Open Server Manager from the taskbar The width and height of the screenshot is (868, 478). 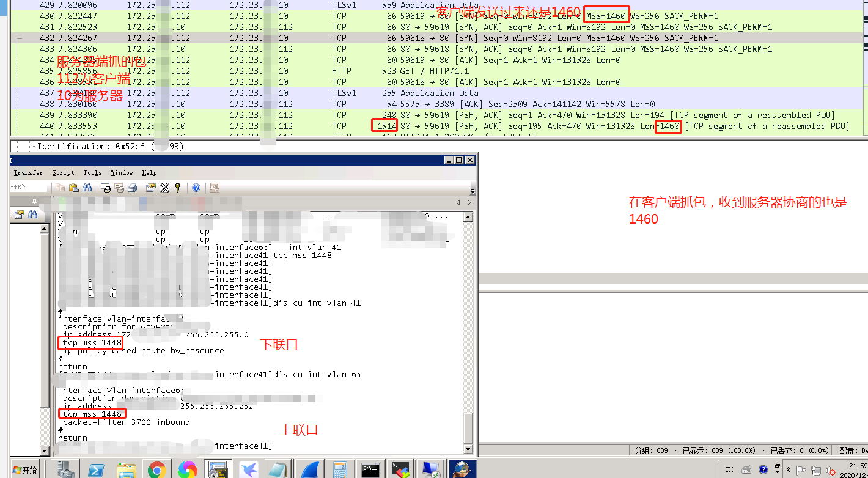coord(66,469)
